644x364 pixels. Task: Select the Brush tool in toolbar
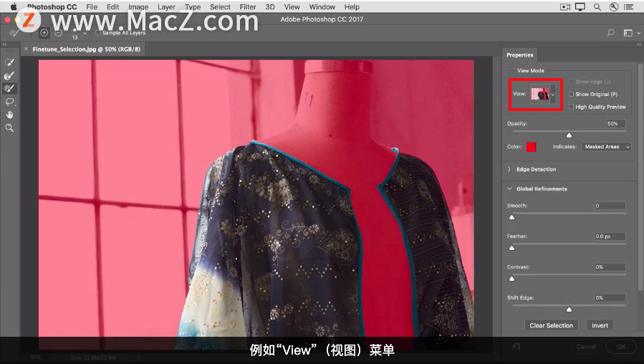point(9,88)
